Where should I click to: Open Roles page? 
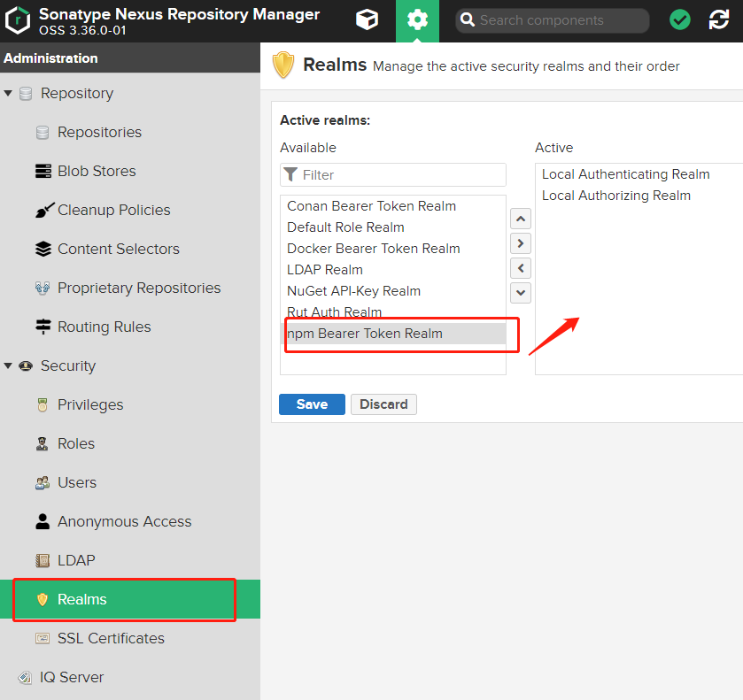[76, 443]
